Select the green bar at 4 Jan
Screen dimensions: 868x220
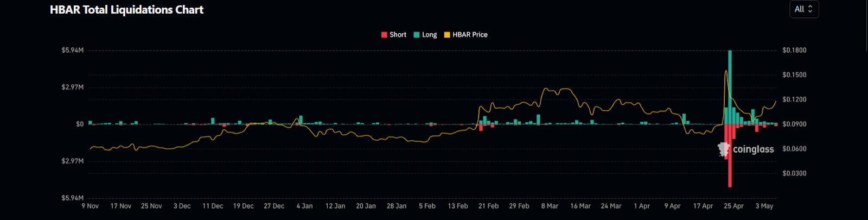tap(301, 120)
